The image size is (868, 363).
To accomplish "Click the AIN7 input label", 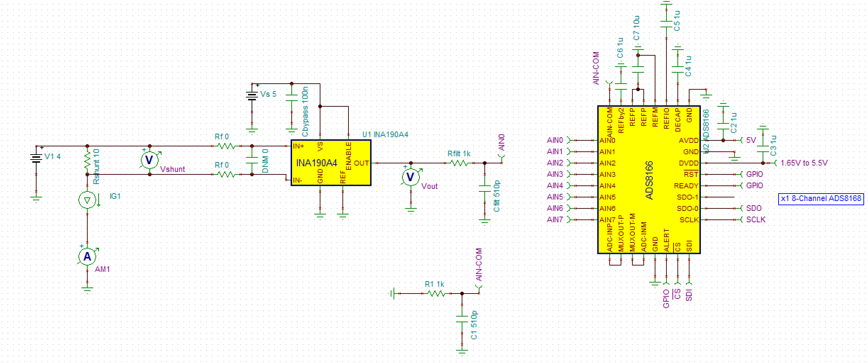I will pyautogui.click(x=555, y=220).
